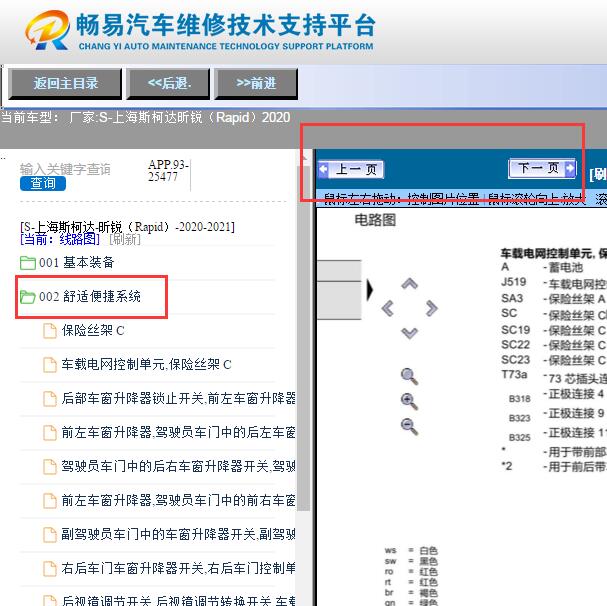Click the APP.93-25477 text
Screen dimensions: 607x606
pyautogui.click(x=168, y=171)
